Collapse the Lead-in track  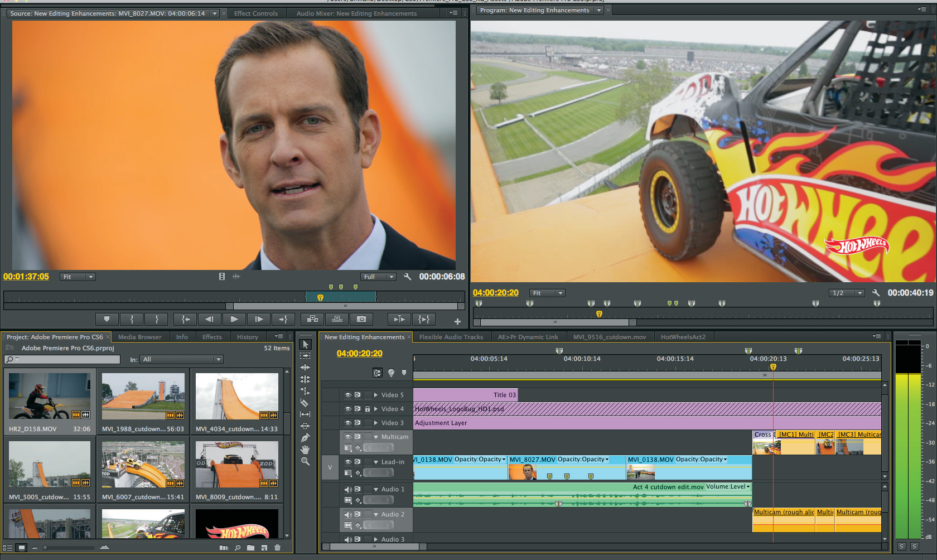[376, 462]
